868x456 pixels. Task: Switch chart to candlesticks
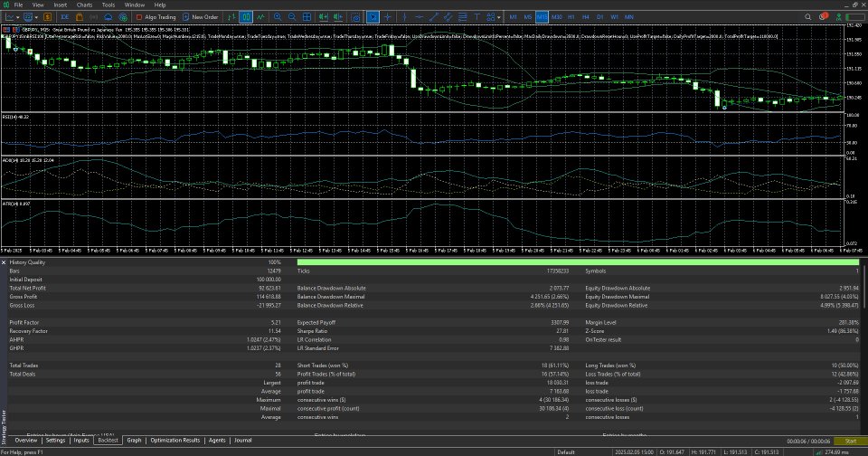click(246, 17)
